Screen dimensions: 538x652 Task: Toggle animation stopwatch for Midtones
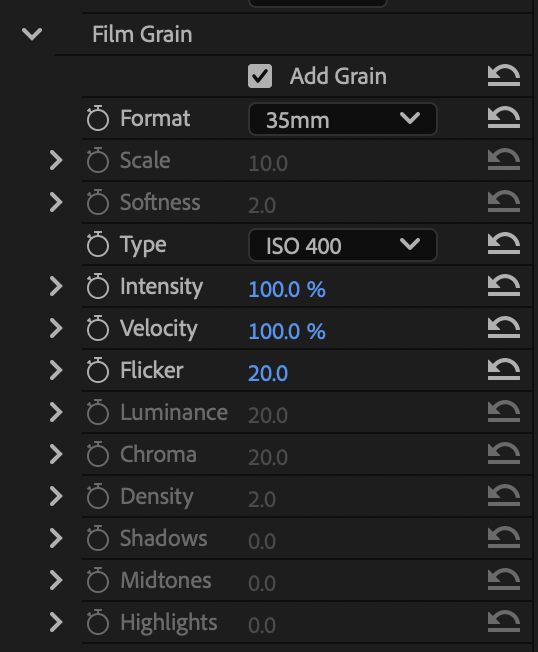[x=98, y=580]
